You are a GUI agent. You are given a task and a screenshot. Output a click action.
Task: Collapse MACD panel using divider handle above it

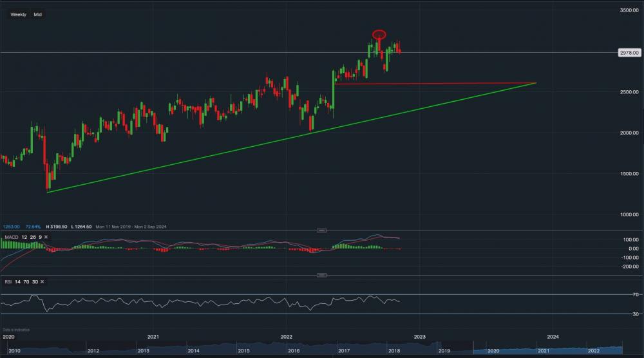[x=322, y=231]
